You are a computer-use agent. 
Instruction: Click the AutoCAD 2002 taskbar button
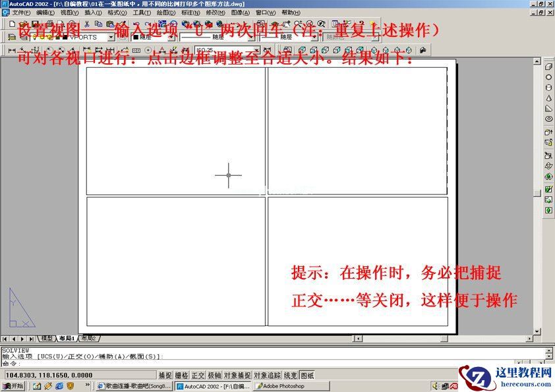[x=214, y=386]
